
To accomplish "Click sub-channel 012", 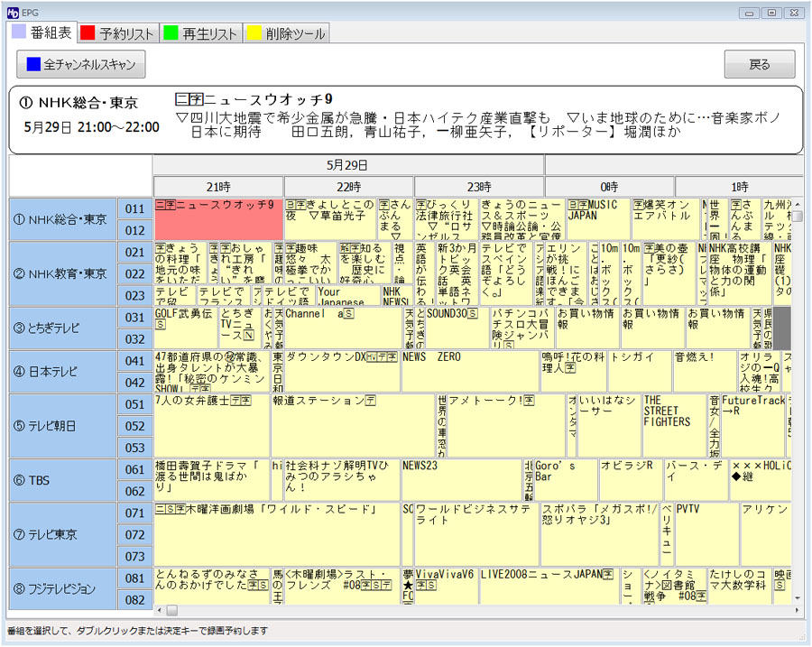I will tap(134, 230).
